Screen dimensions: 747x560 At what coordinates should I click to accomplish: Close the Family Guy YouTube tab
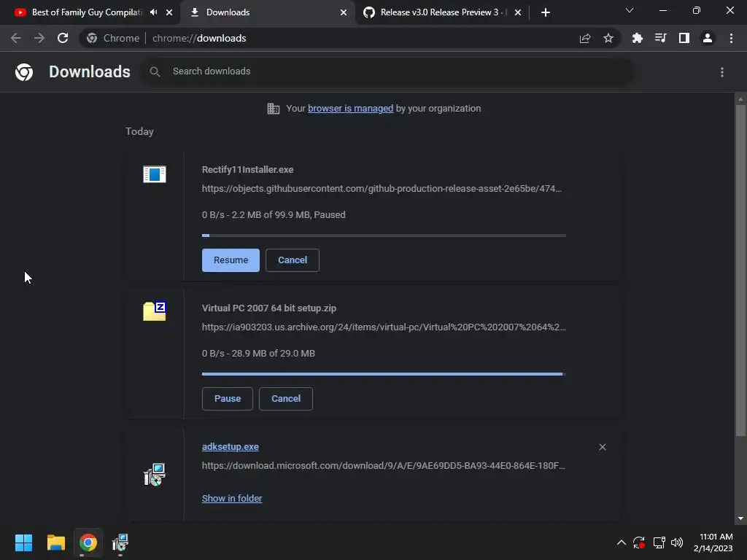(x=169, y=12)
